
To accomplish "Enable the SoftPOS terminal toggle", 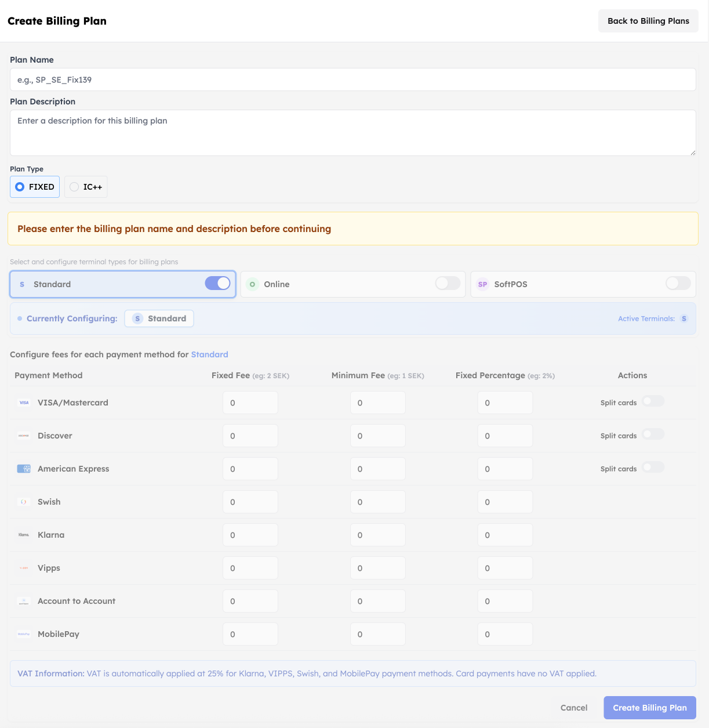I will click(x=677, y=284).
